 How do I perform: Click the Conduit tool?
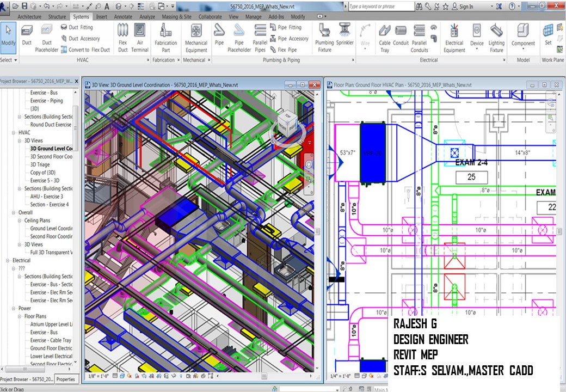[401, 35]
